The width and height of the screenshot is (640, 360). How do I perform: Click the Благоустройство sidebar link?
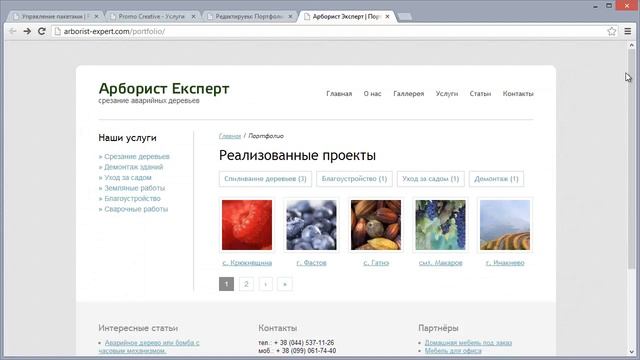(x=132, y=198)
